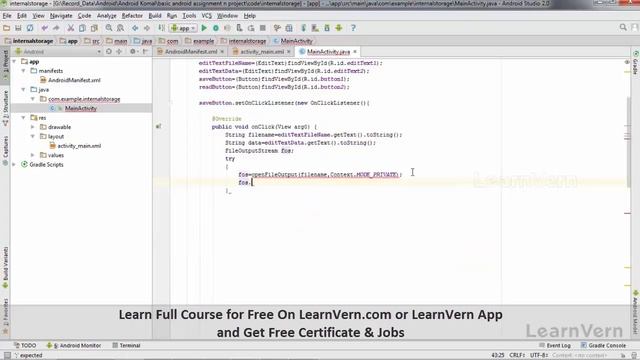Viewport: 640px width, 360px height.
Task: Run the app with green play icon
Action: coord(204,28)
